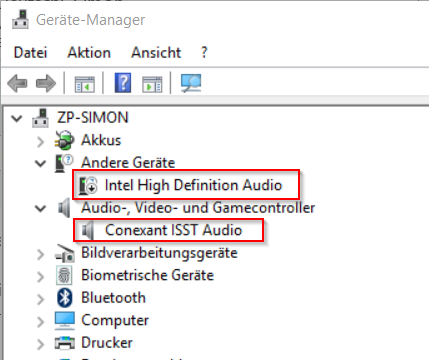
Task: Select Intel High Definition Audio device
Action: (x=186, y=185)
